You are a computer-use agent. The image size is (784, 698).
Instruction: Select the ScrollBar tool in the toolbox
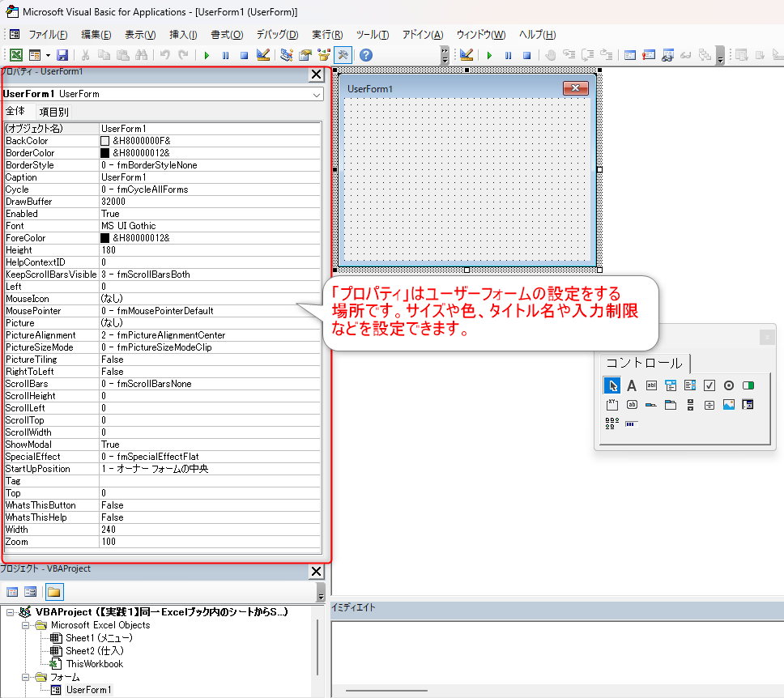point(690,405)
